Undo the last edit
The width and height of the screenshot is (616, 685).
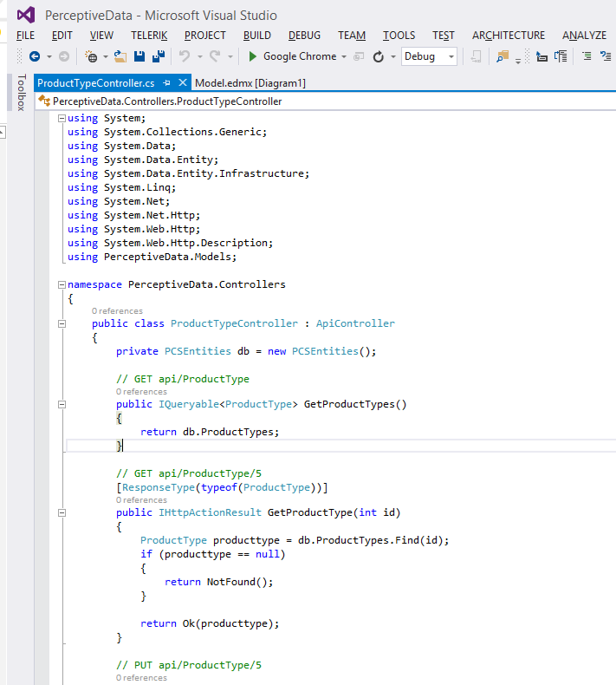pyautogui.click(x=185, y=56)
